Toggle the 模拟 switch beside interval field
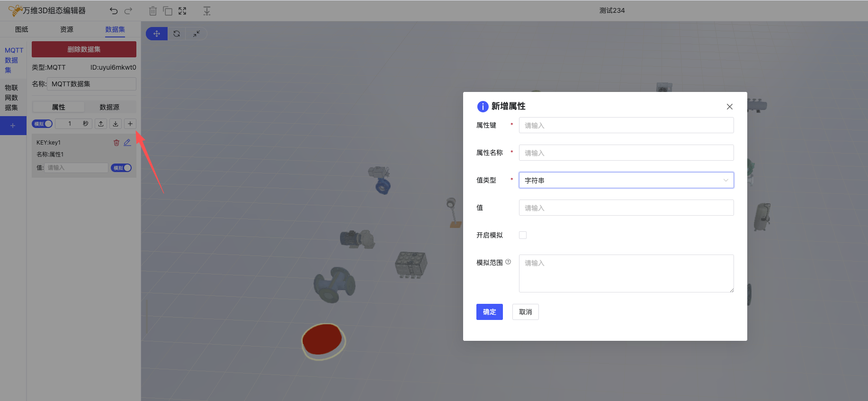 [x=43, y=124]
